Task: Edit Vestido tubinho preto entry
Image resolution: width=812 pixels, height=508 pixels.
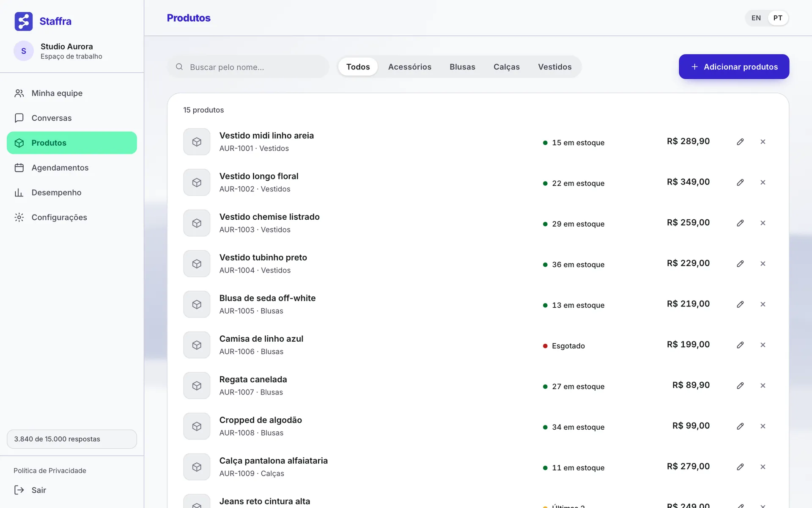Action: pyautogui.click(x=740, y=264)
